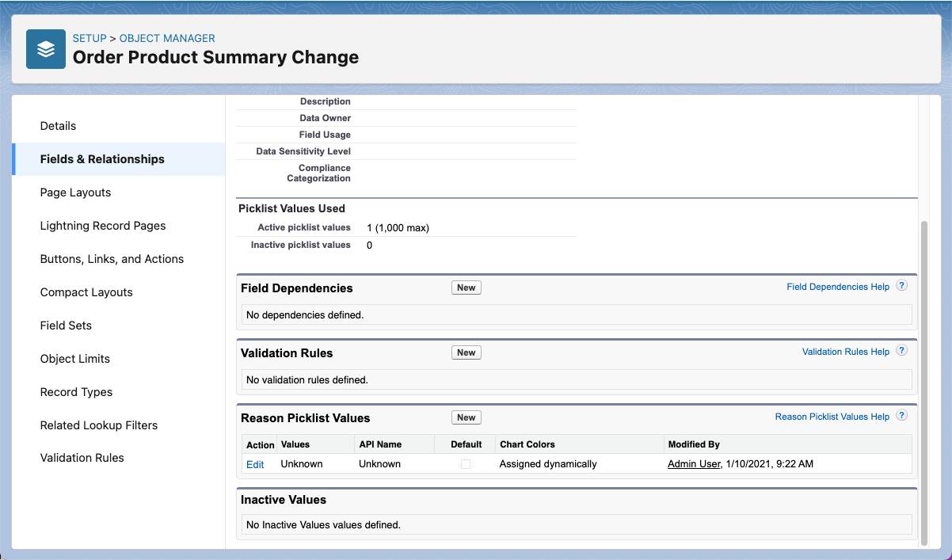
Task: Go to the OBJECT MANAGER breadcrumb link
Action: coord(167,37)
